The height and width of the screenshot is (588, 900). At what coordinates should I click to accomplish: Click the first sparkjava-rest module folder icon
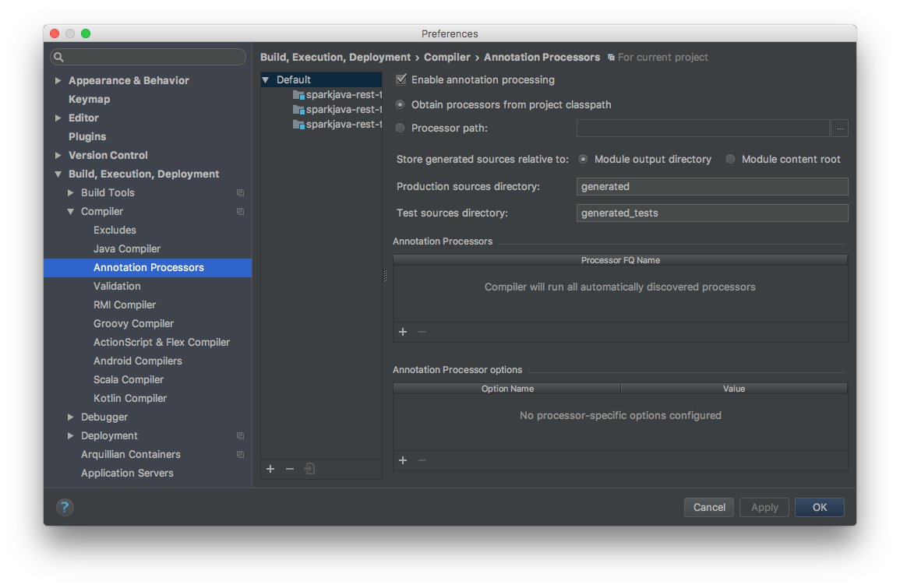pyautogui.click(x=298, y=95)
